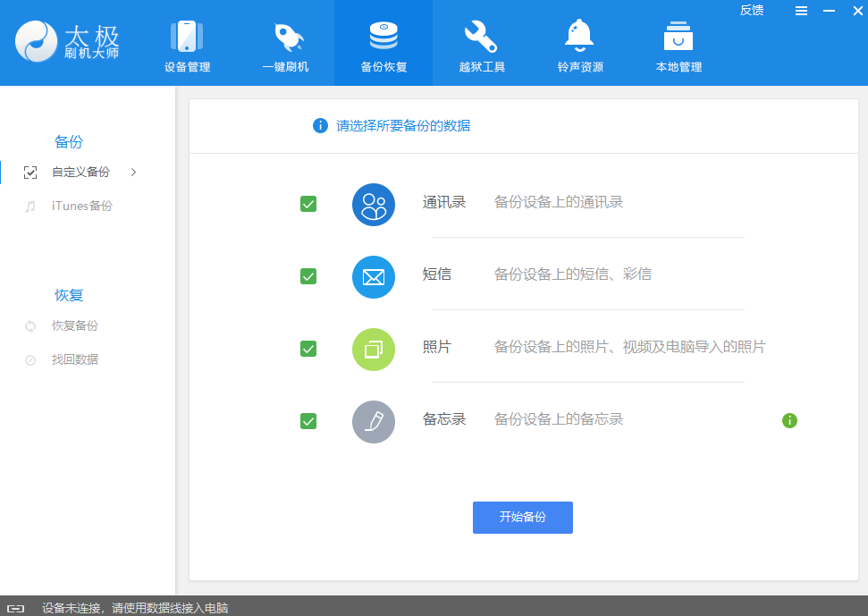Browse the 铃声资源 ringtone resources
This screenshot has height=616, width=868.
(578, 43)
